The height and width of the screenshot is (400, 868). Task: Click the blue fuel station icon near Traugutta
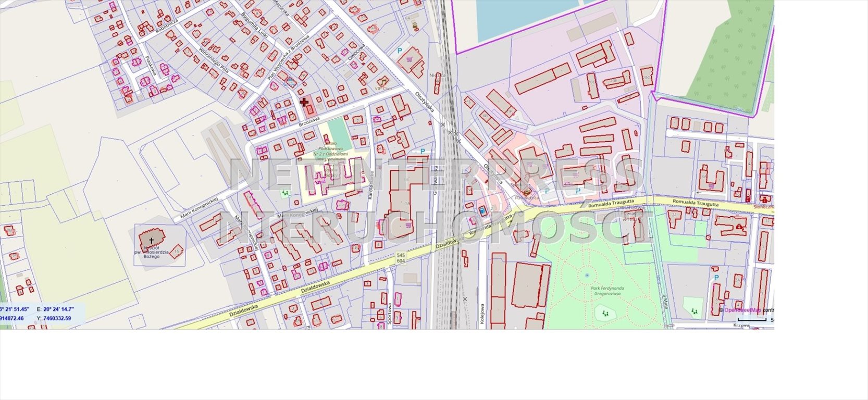pos(483,210)
